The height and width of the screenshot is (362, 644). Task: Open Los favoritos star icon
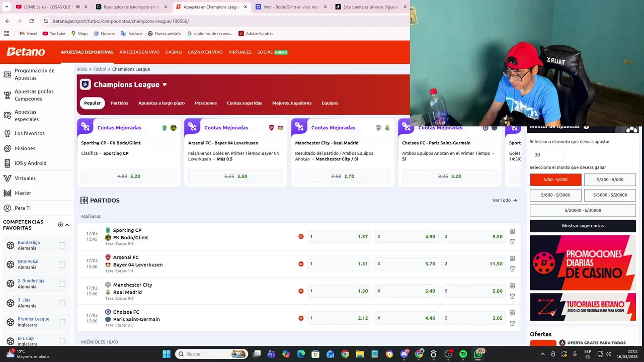pos(7,133)
